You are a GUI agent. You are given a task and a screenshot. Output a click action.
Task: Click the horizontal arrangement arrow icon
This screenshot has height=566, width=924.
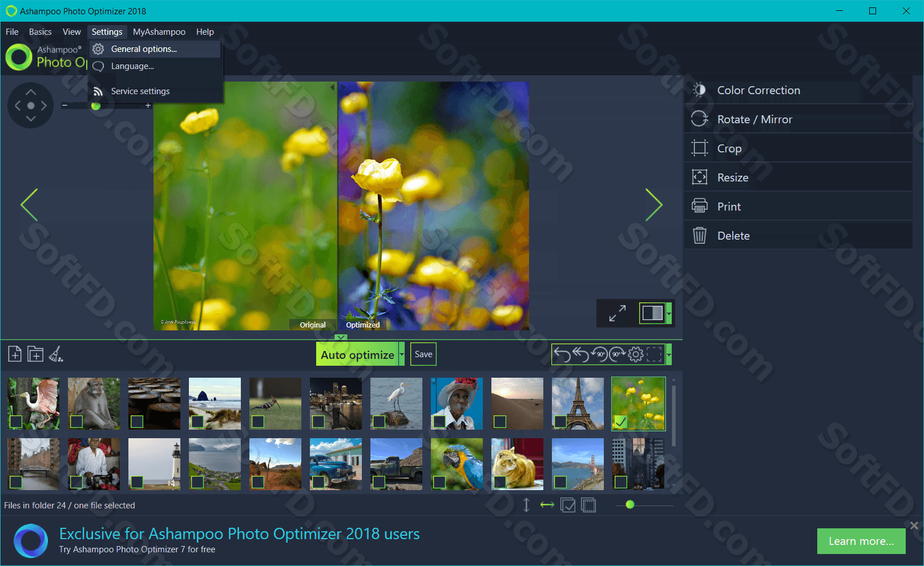tap(547, 505)
